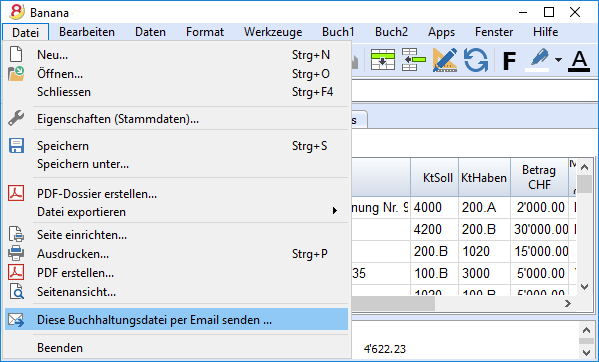Open highlighter color dropdown arrow
The height and width of the screenshot is (362, 599).
point(558,60)
